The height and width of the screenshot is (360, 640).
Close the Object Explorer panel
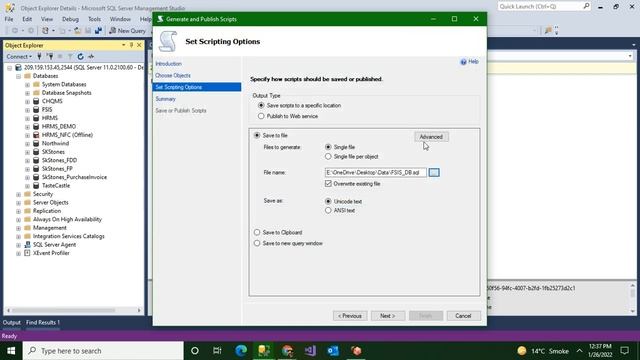(x=139, y=45)
